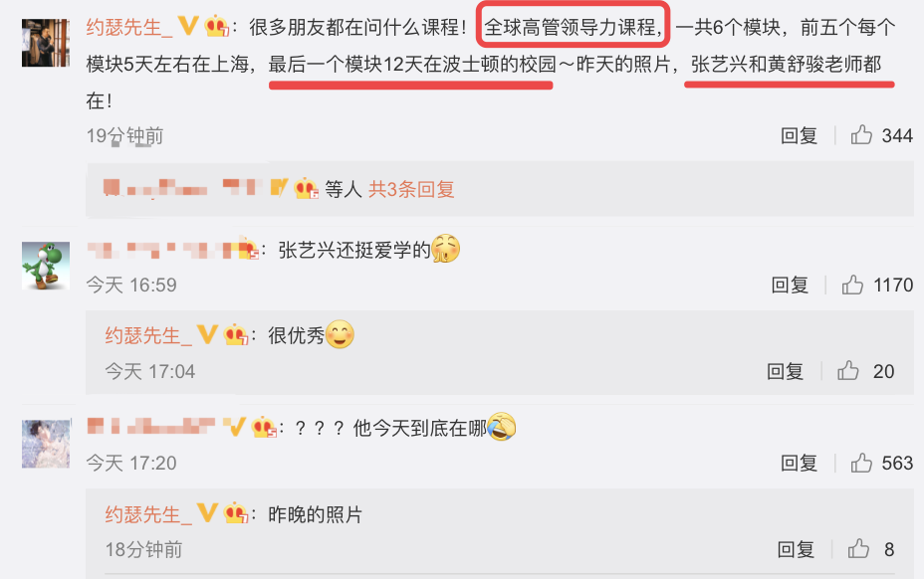Click crown member badge beside 很优秀 reply author
Image resolution: width=924 pixels, height=579 pixels.
pos(236,335)
